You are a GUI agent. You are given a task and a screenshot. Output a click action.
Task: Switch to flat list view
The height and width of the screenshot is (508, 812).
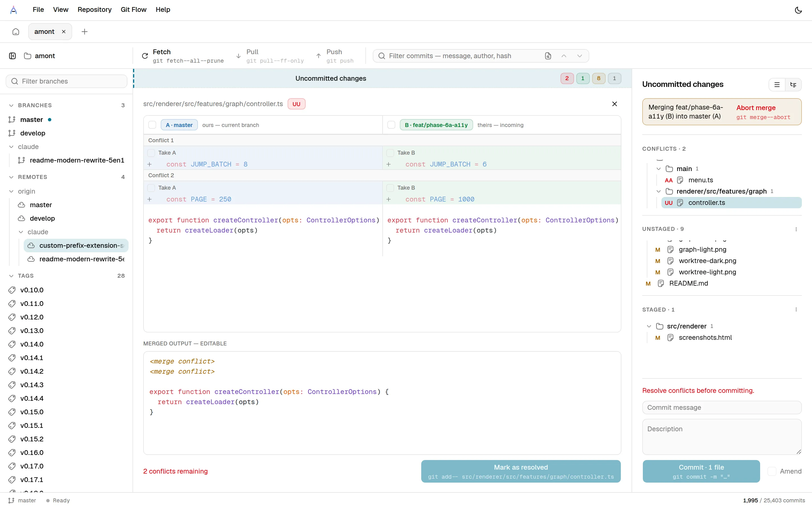(x=777, y=85)
